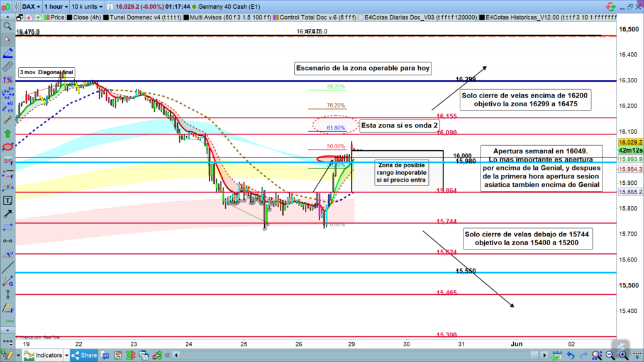Select the red ellipse drawing tool
Viewport: 644px width, 362px height.
click(8, 147)
